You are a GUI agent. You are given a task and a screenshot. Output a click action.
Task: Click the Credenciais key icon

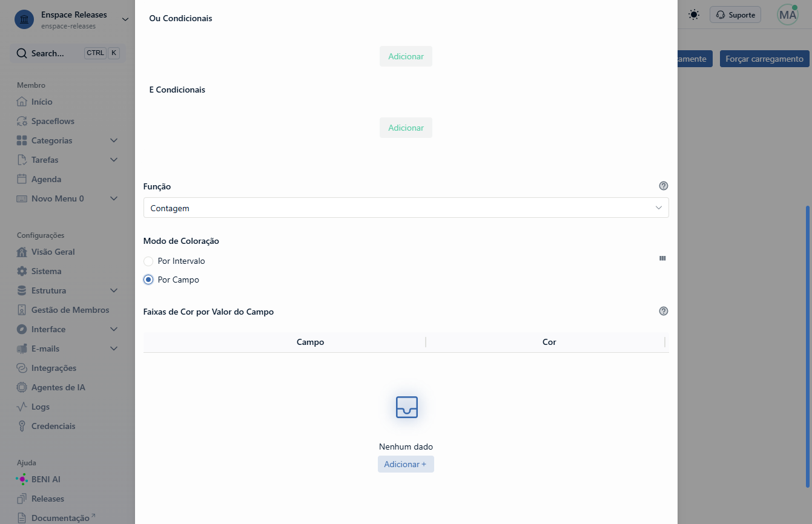[x=22, y=426]
